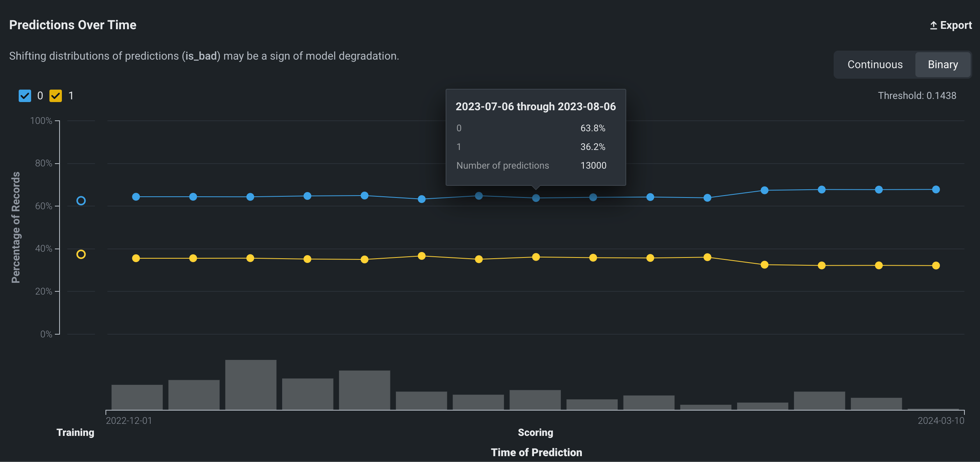Switch to the Continuous view
Screen dimensions: 980x462
[x=875, y=65]
